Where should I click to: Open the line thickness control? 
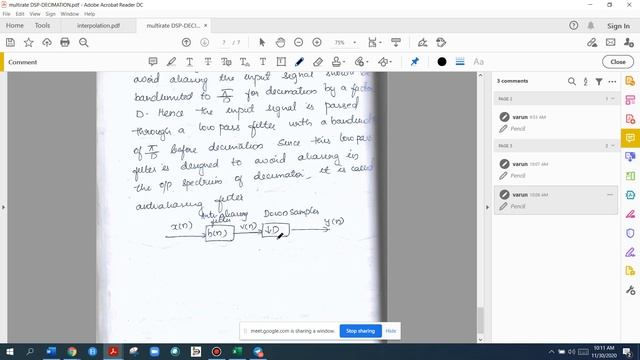(x=460, y=62)
